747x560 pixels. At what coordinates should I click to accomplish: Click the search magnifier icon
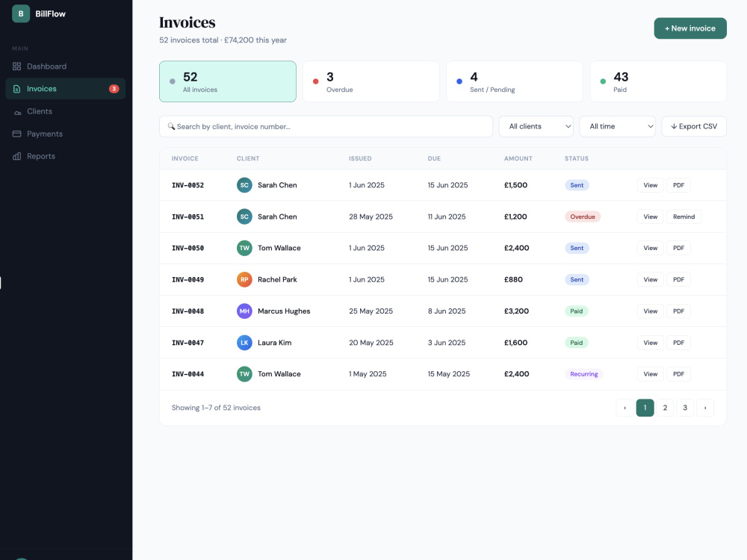click(171, 126)
